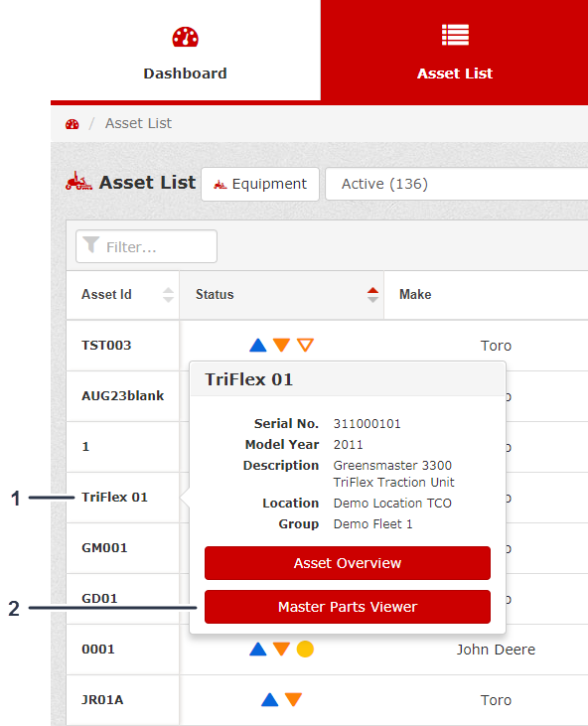The image size is (588, 726).
Task: Click the Dashboard gauge icon
Action: [185, 37]
